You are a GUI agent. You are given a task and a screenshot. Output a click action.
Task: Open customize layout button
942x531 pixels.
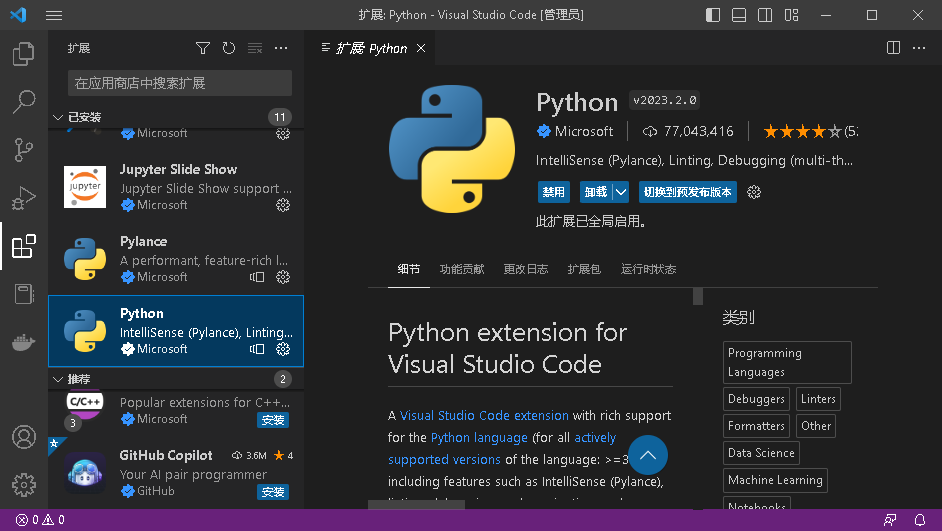click(792, 15)
